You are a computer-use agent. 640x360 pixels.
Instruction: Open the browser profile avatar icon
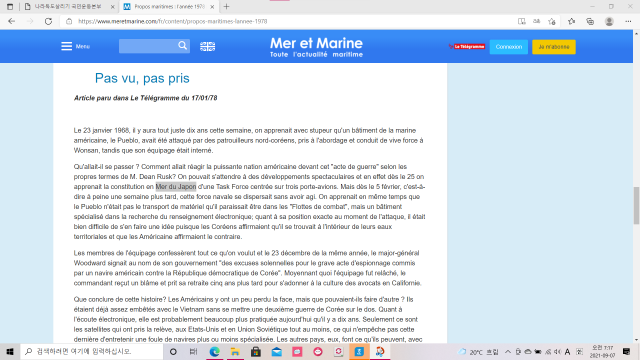[609, 21]
